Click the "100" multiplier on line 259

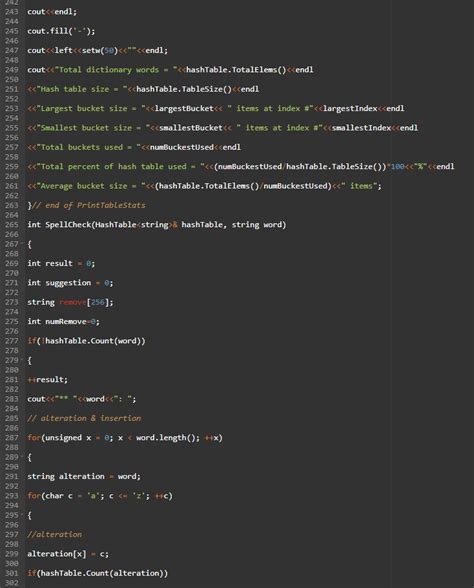[x=398, y=167]
